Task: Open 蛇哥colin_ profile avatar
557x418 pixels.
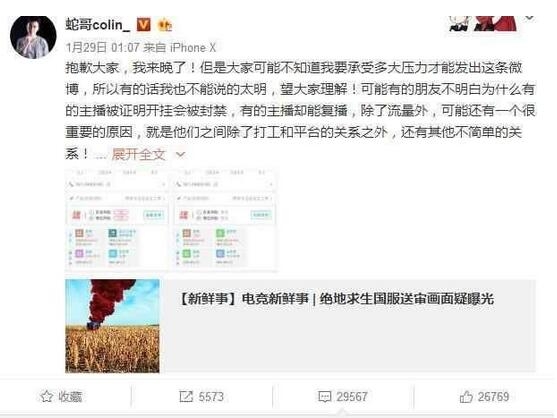Action: point(33,37)
